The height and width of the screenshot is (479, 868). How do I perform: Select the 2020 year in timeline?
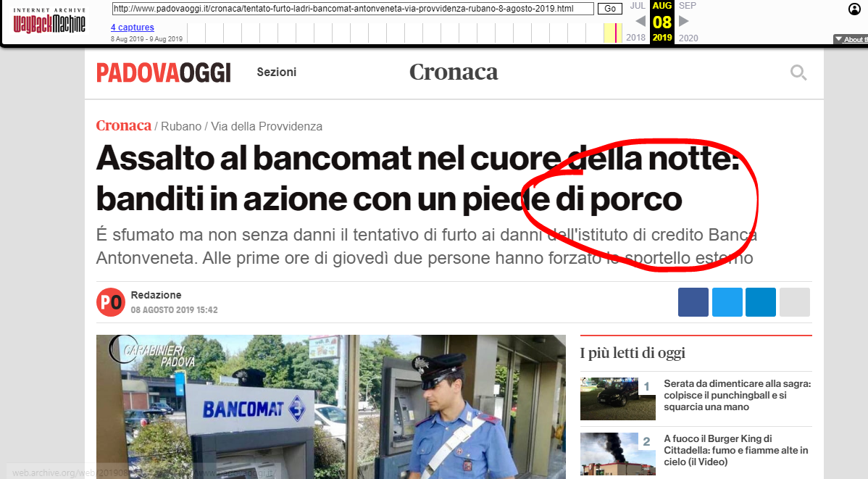pyautogui.click(x=688, y=38)
